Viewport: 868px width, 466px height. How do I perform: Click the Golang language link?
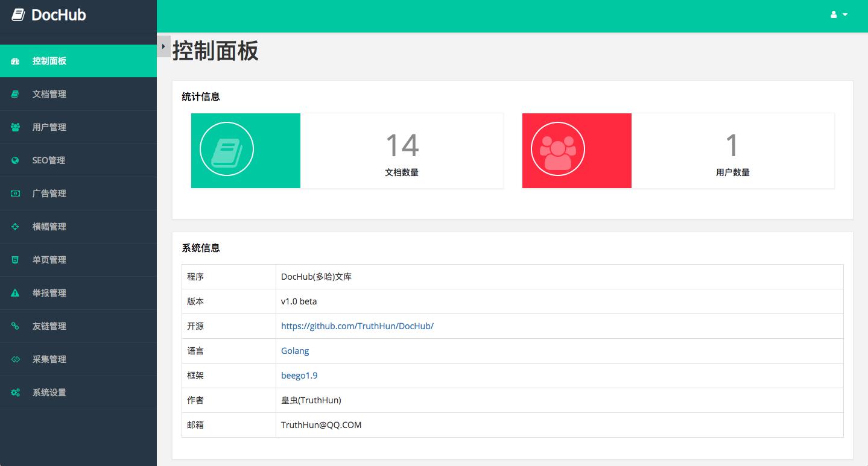[294, 350]
